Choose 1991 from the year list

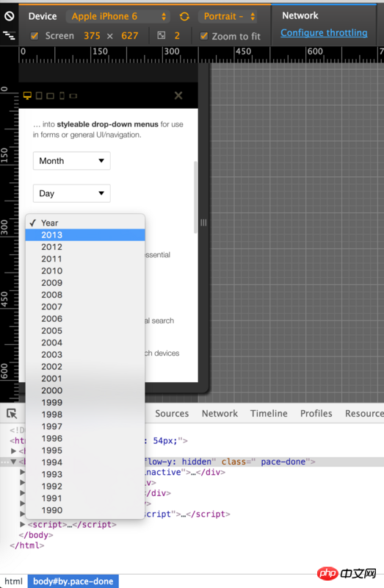click(x=85, y=498)
